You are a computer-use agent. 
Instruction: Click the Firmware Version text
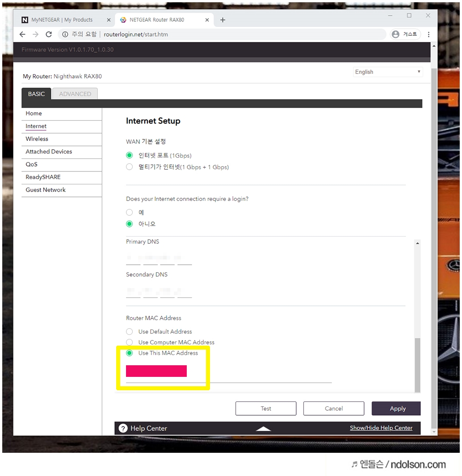click(67, 50)
